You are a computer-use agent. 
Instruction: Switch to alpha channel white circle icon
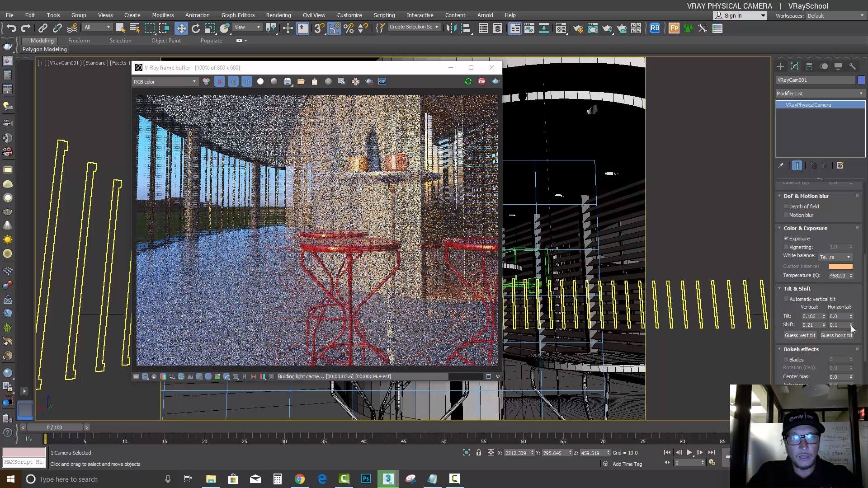point(260,81)
